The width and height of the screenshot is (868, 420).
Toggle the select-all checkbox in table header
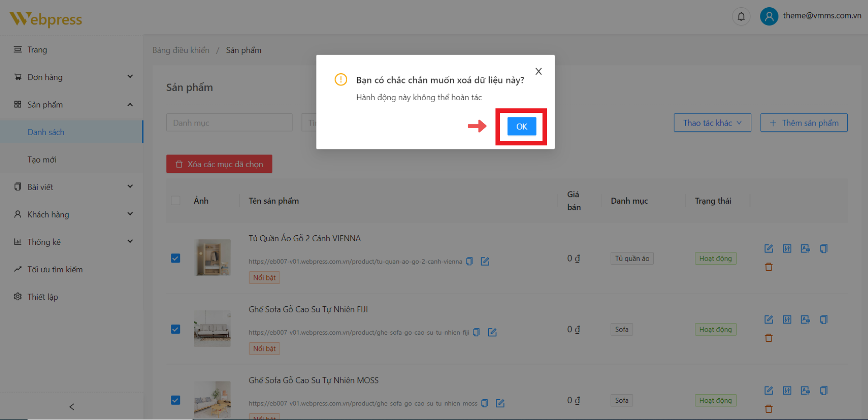pos(175,201)
